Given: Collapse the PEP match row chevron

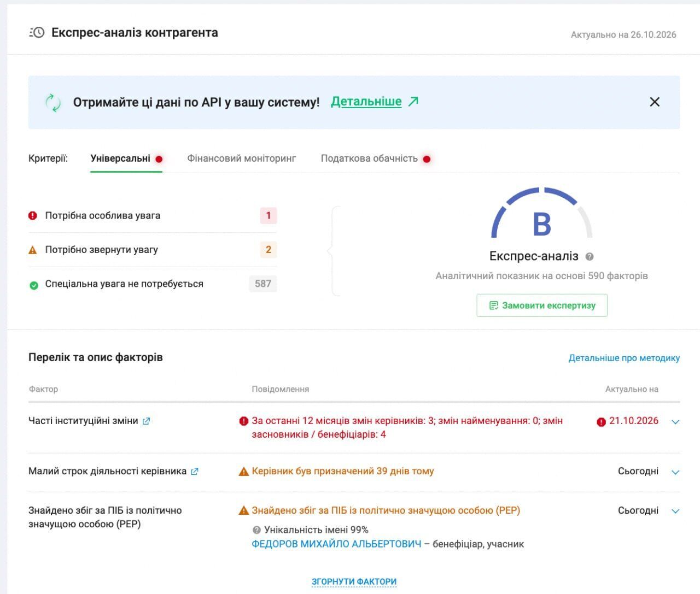Looking at the screenshot, I should coord(675,511).
